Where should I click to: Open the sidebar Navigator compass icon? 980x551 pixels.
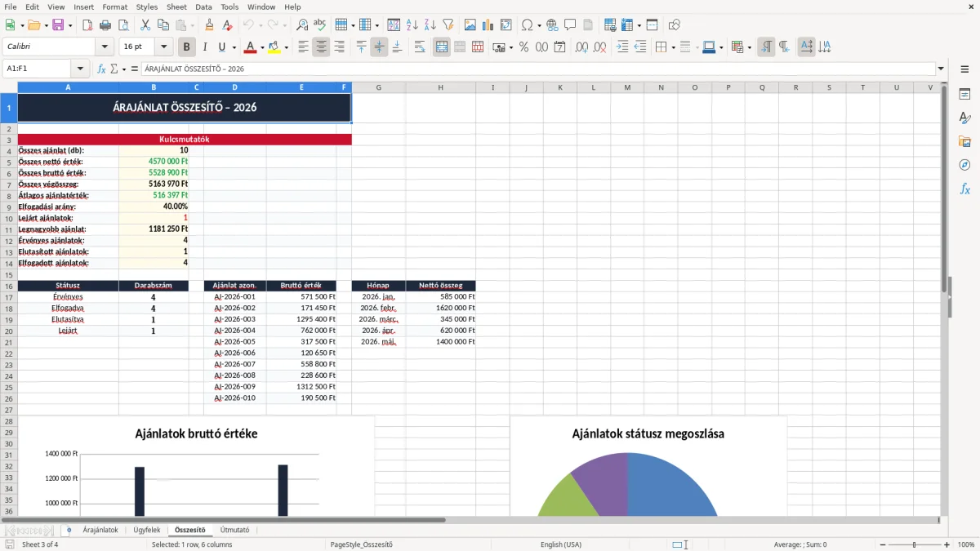pos(964,165)
